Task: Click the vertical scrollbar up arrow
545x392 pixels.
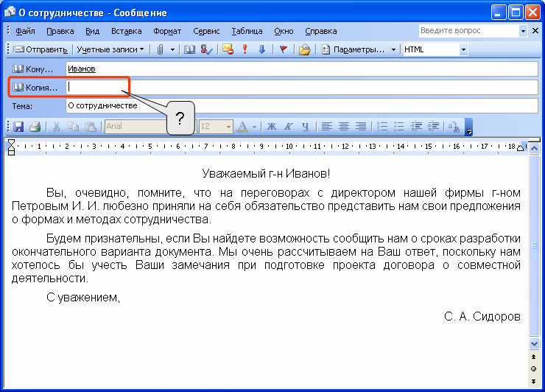Action: (x=534, y=149)
